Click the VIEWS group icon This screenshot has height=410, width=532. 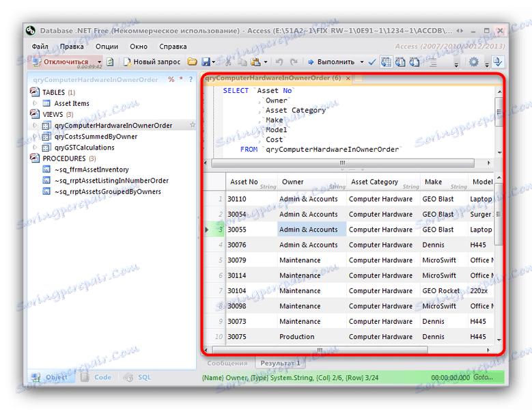tap(35, 114)
